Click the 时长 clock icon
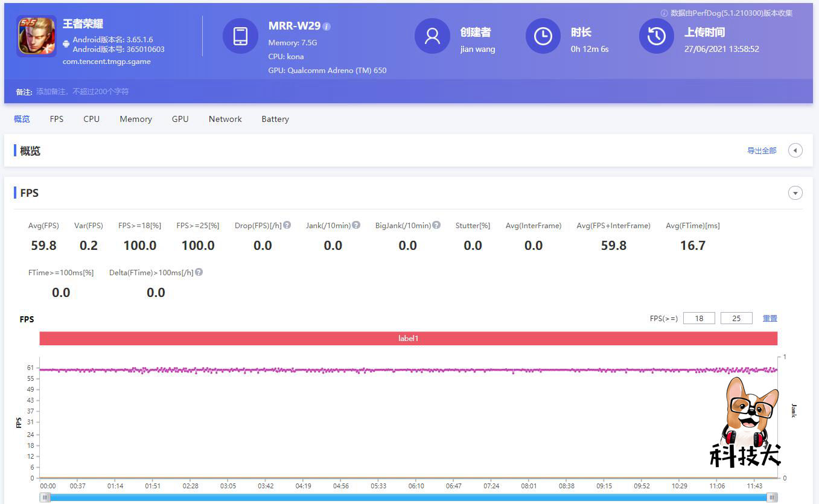This screenshot has width=819, height=504. (x=543, y=36)
